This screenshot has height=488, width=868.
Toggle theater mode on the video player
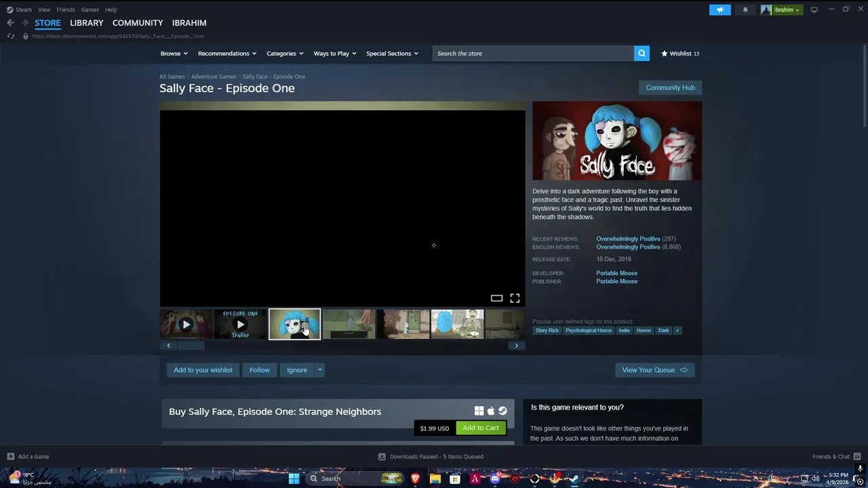pos(496,298)
